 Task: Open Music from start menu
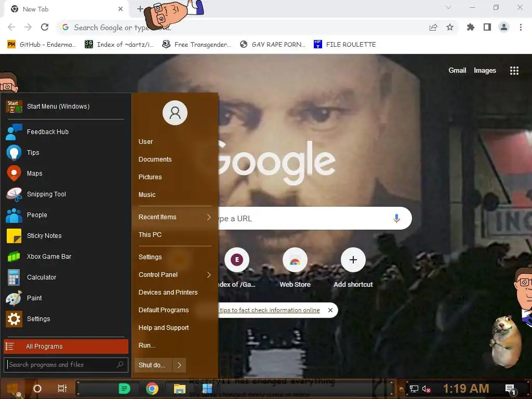coord(147,195)
